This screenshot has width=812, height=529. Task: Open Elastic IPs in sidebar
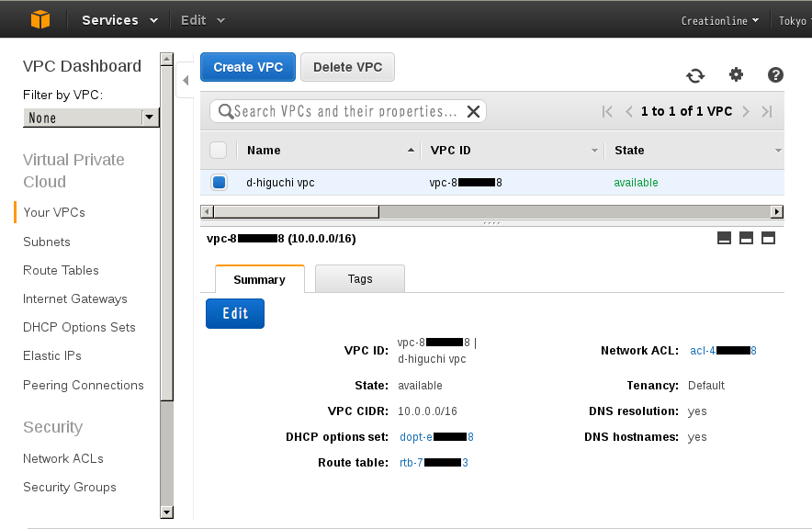point(52,355)
